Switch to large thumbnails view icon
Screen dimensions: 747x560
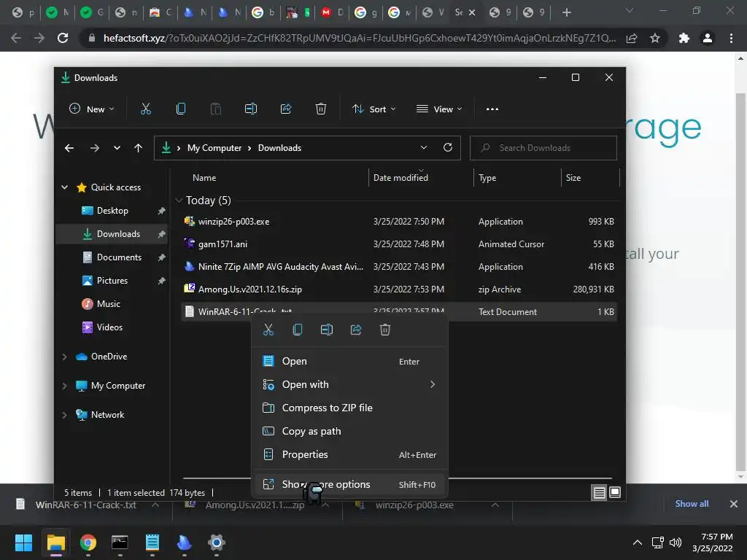pyautogui.click(x=615, y=492)
